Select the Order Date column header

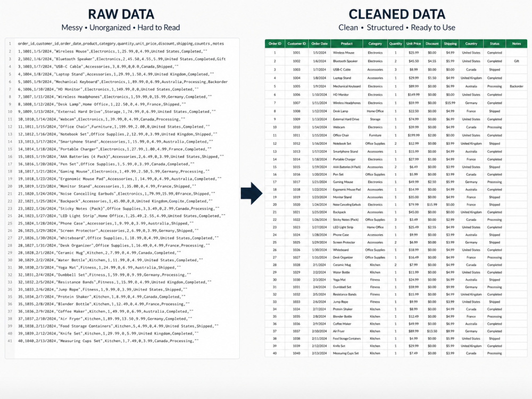319,44
